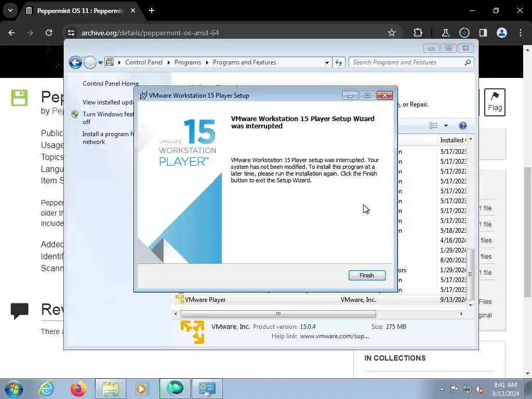Expand the address bar history dropdown
The height and width of the screenshot is (399, 532).
pyautogui.click(x=327, y=62)
